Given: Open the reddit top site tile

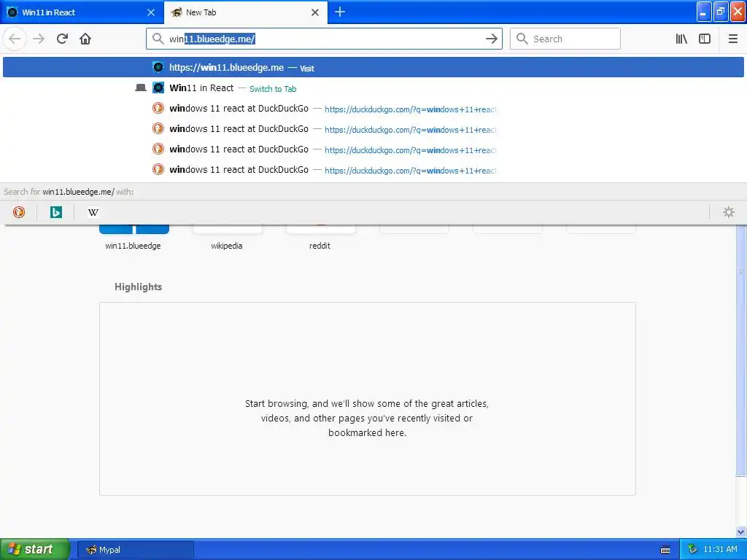Looking at the screenshot, I should [x=320, y=237].
